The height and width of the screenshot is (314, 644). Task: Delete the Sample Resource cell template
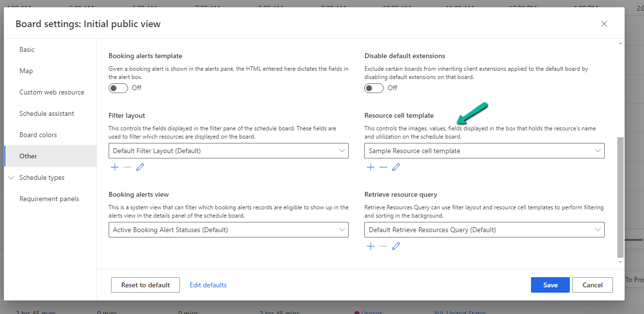383,167
